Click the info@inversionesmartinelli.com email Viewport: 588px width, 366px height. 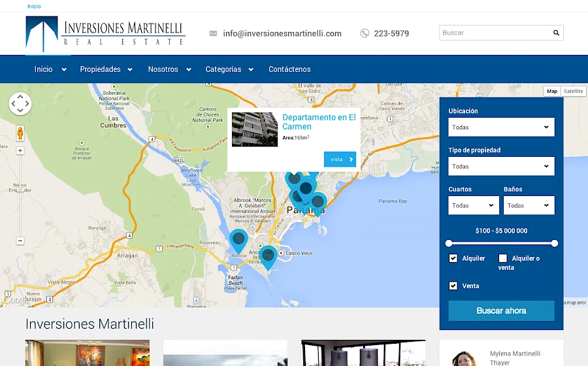(x=282, y=33)
